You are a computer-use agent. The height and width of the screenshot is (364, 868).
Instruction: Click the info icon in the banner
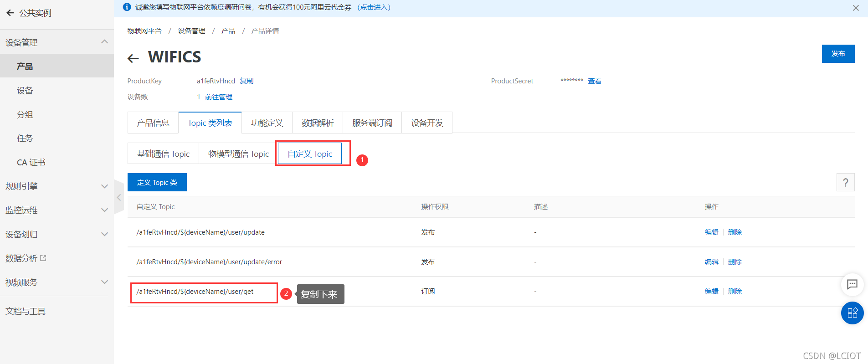(127, 7)
